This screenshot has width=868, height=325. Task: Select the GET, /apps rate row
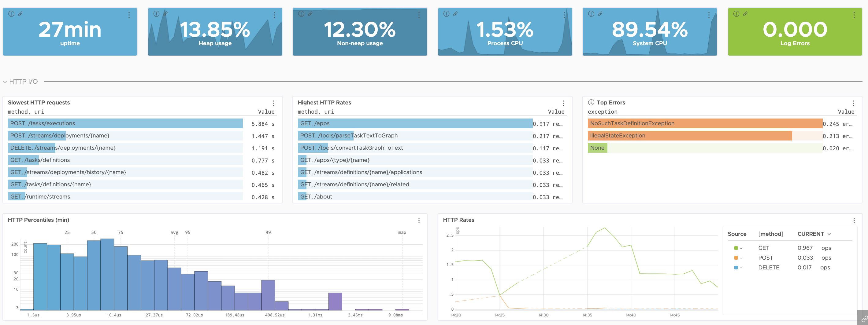pyautogui.click(x=432, y=123)
